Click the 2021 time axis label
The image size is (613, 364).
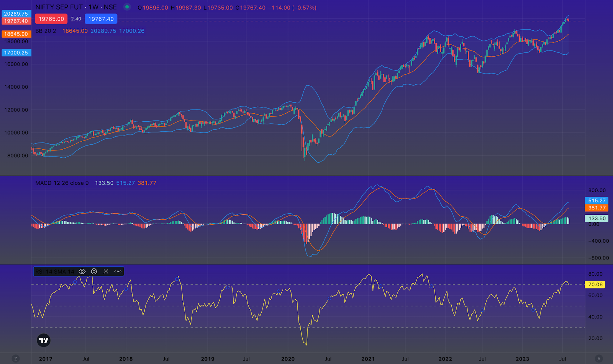pos(368,359)
